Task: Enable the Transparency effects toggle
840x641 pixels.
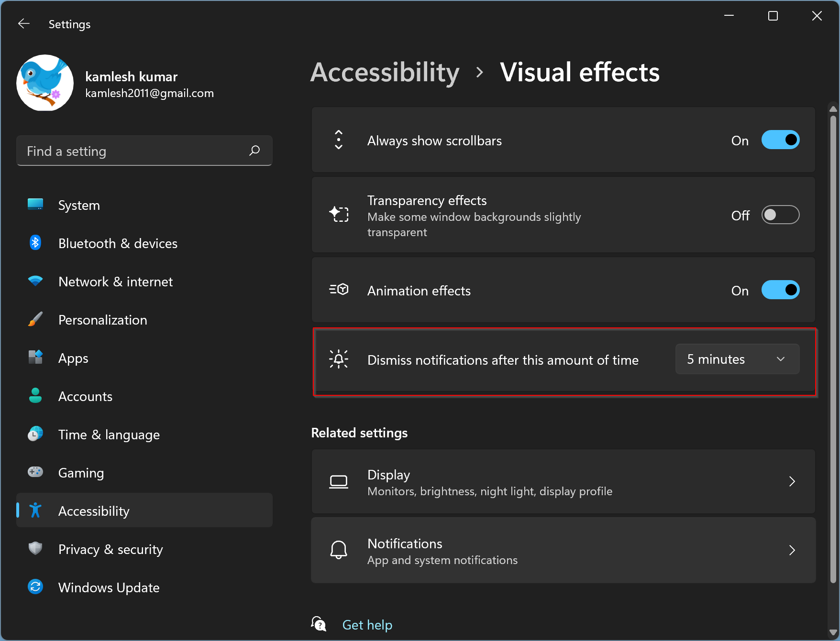Action: (x=780, y=215)
